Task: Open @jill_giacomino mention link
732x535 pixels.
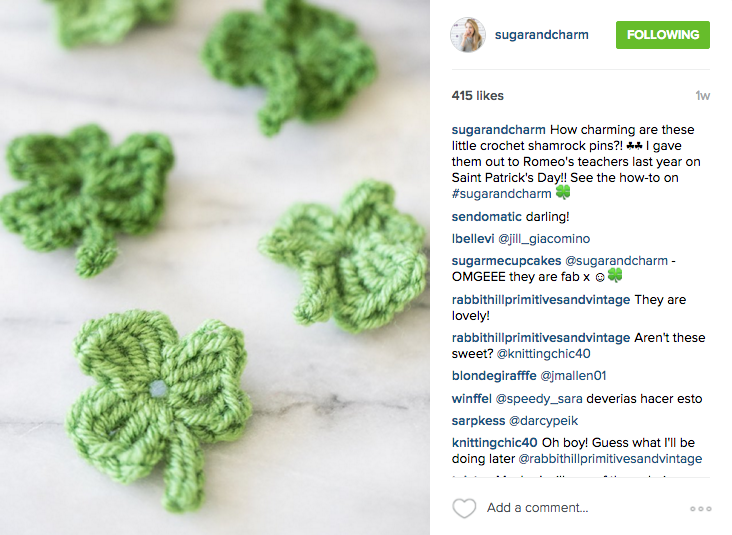Action: coord(544,239)
